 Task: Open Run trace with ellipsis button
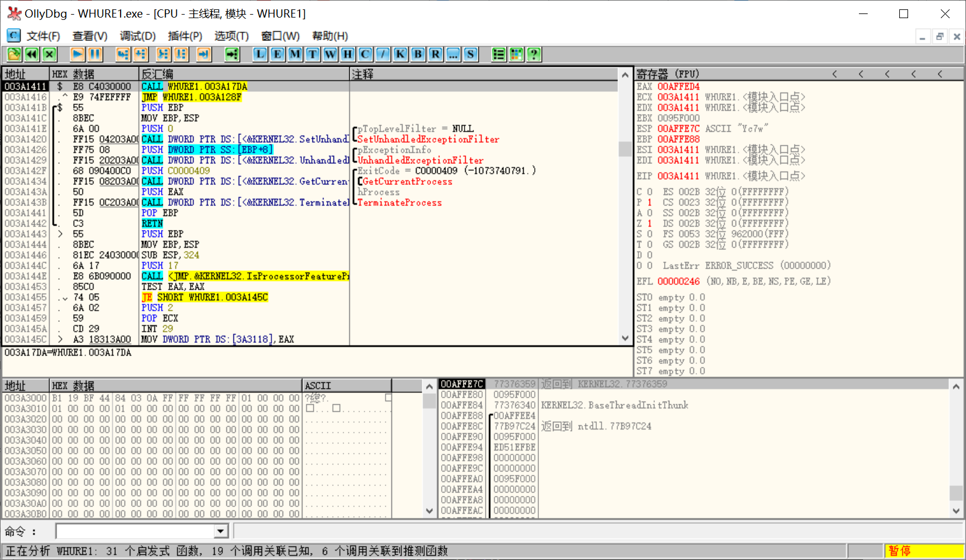click(453, 54)
